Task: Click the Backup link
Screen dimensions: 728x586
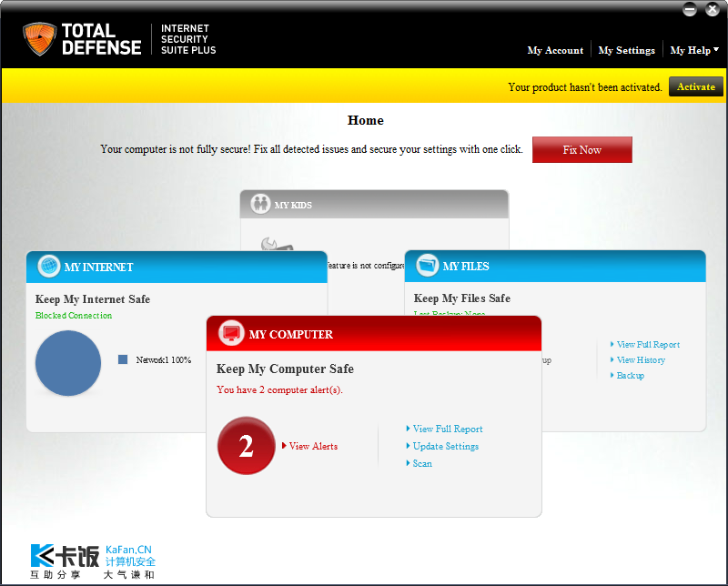Action: pos(627,375)
